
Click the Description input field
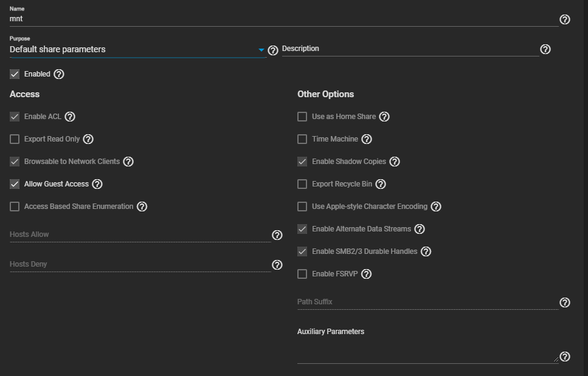(410, 49)
